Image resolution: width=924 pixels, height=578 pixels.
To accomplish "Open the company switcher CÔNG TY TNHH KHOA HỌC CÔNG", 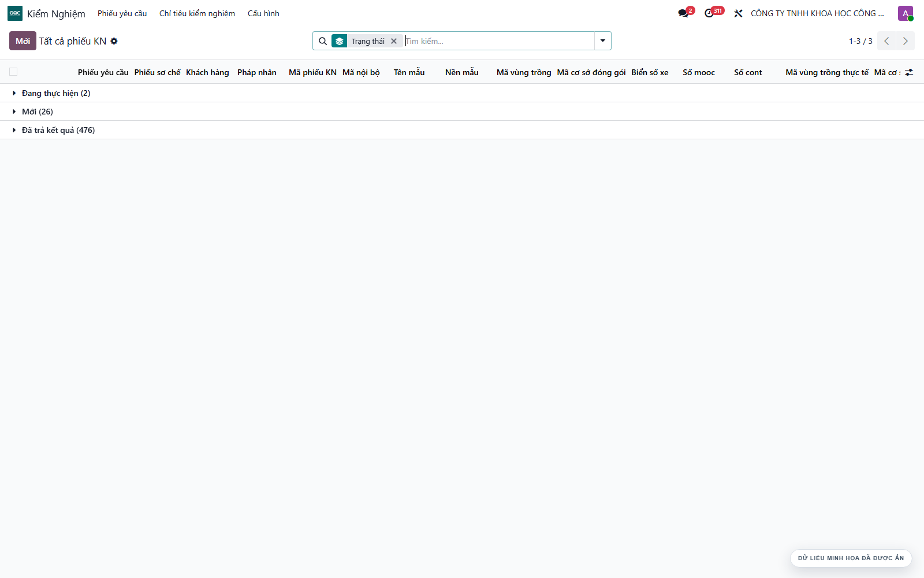I will pyautogui.click(x=817, y=13).
